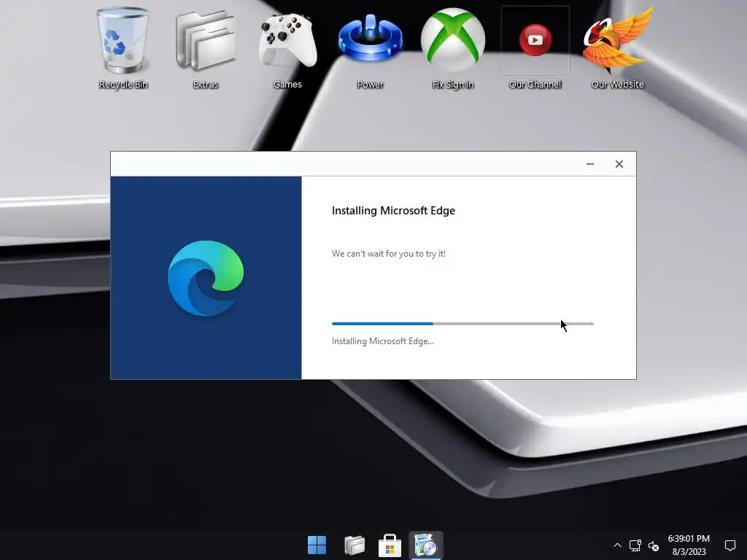
Task: Open the notification center icon
Action: pyautogui.click(x=730, y=545)
